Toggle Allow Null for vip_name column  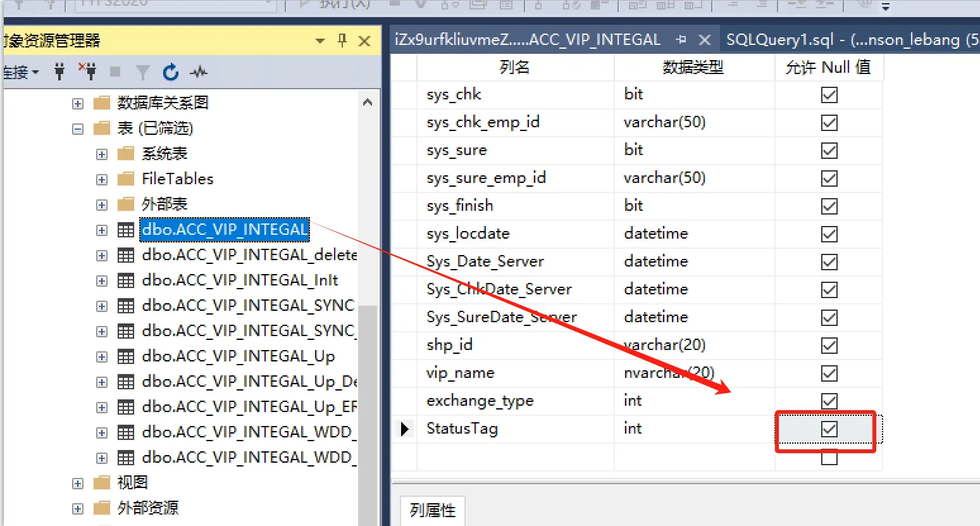point(829,373)
